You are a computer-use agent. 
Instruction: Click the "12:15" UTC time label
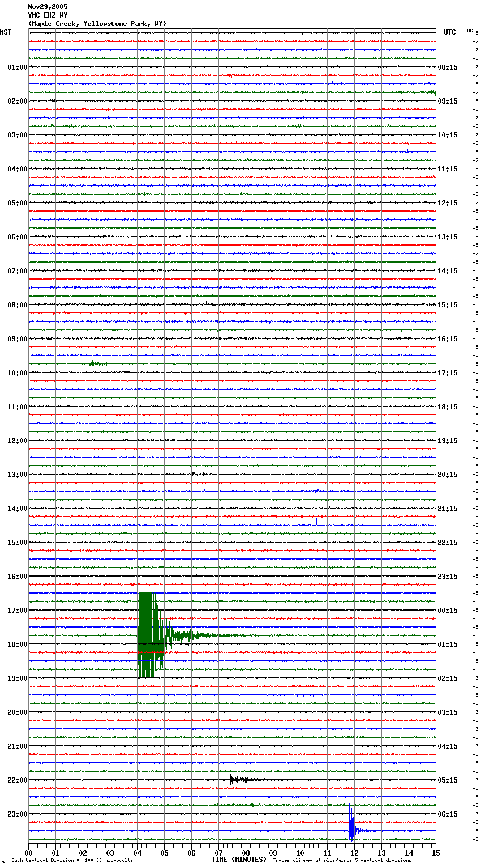tap(448, 203)
